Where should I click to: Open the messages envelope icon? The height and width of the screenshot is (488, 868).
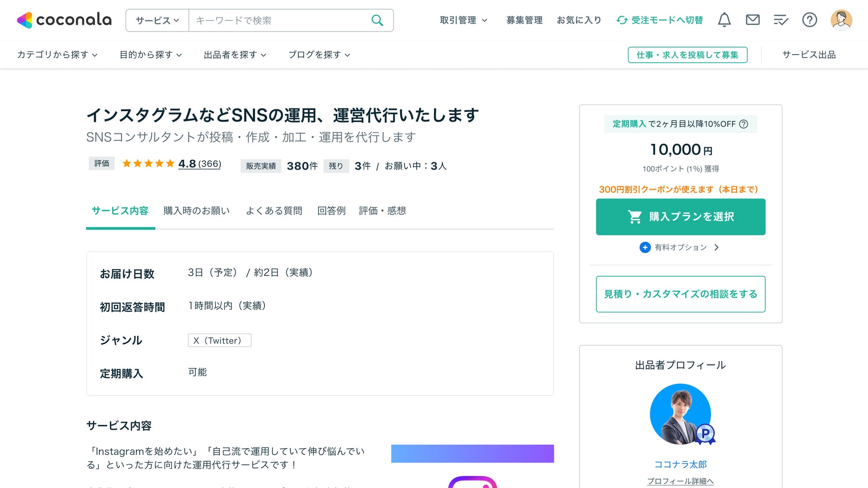pyautogui.click(x=752, y=20)
